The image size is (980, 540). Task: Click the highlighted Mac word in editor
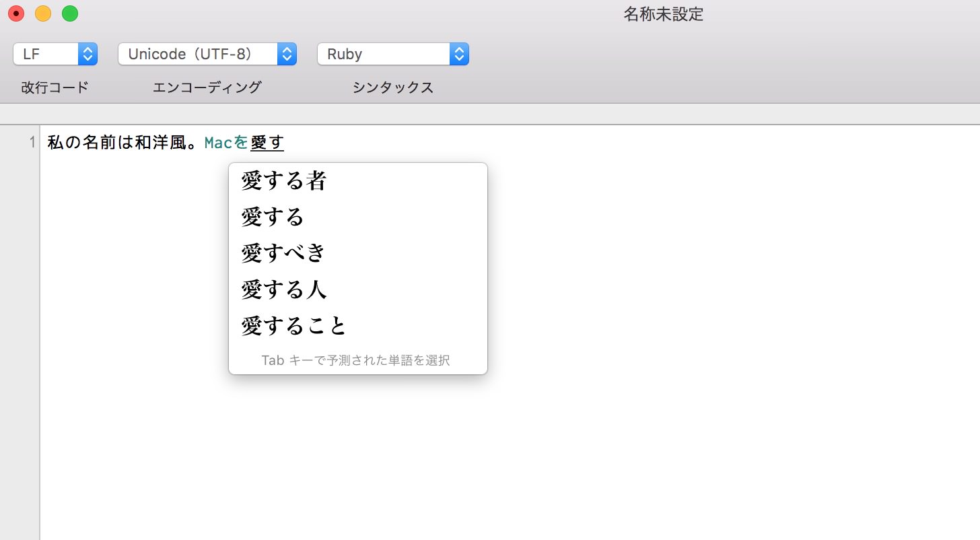pos(218,143)
